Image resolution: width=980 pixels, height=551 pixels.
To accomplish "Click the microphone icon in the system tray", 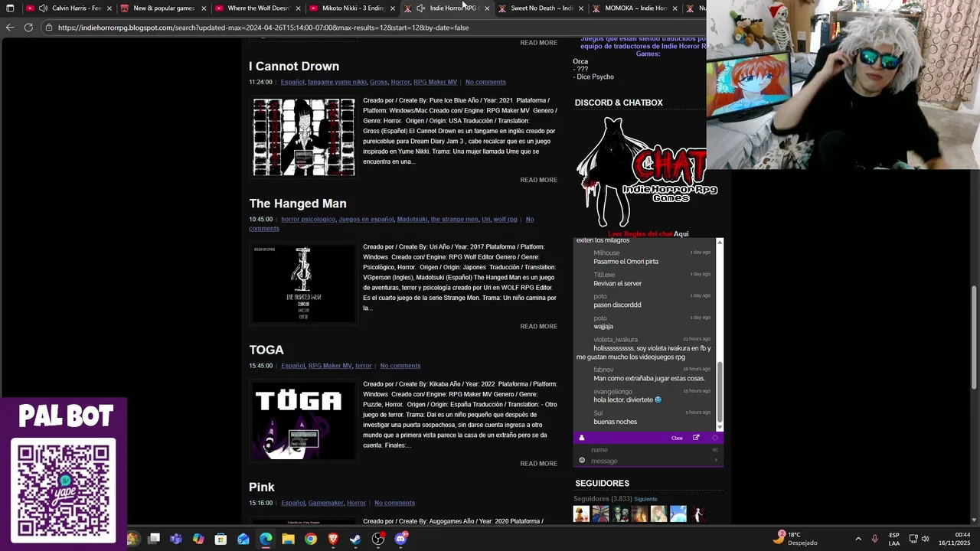I will (874, 539).
